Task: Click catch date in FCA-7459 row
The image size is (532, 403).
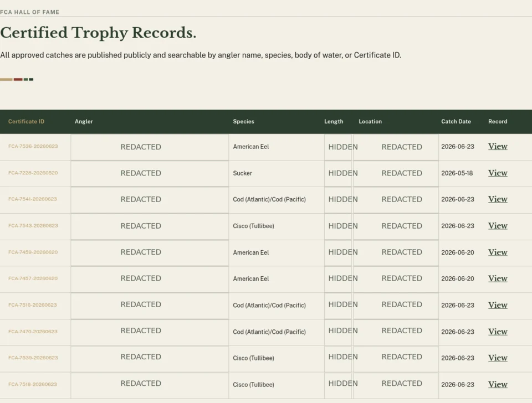Action: pyautogui.click(x=457, y=252)
